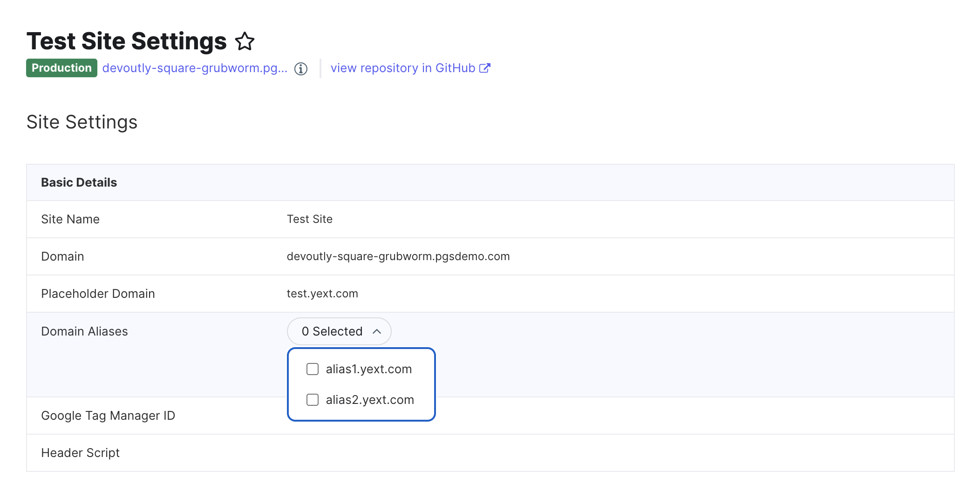Favorite the site with the star icon
This screenshot has width=980, height=497.
(245, 41)
